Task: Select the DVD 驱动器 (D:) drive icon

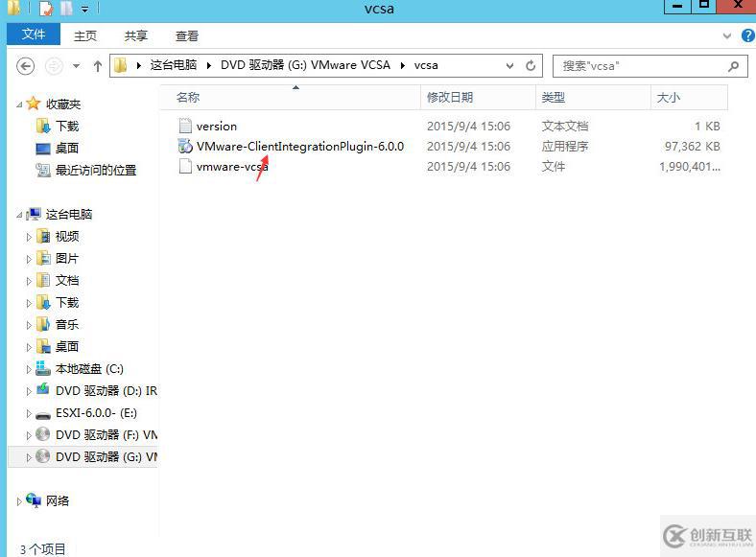Action: [x=43, y=389]
